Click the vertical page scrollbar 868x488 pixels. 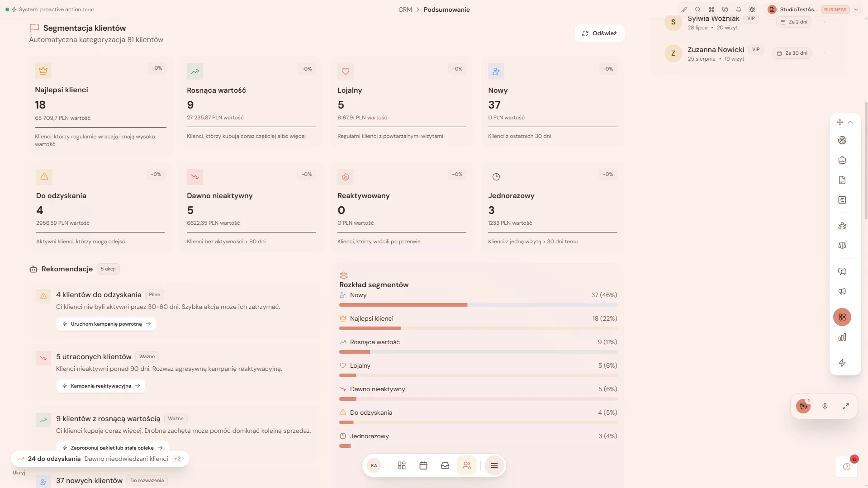click(866, 161)
